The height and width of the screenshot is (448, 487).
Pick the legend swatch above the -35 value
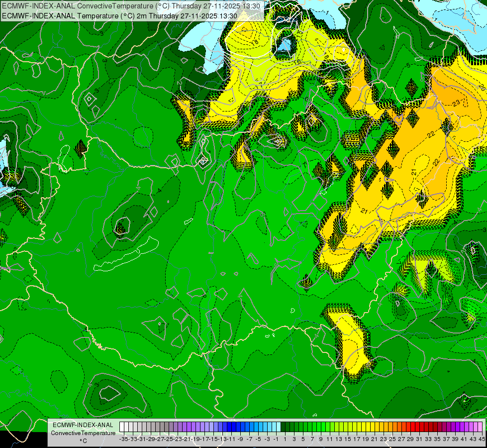point(122,427)
